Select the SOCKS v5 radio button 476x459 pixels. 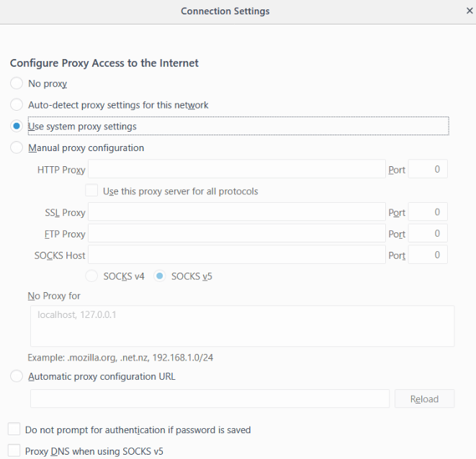click(160, 276)
